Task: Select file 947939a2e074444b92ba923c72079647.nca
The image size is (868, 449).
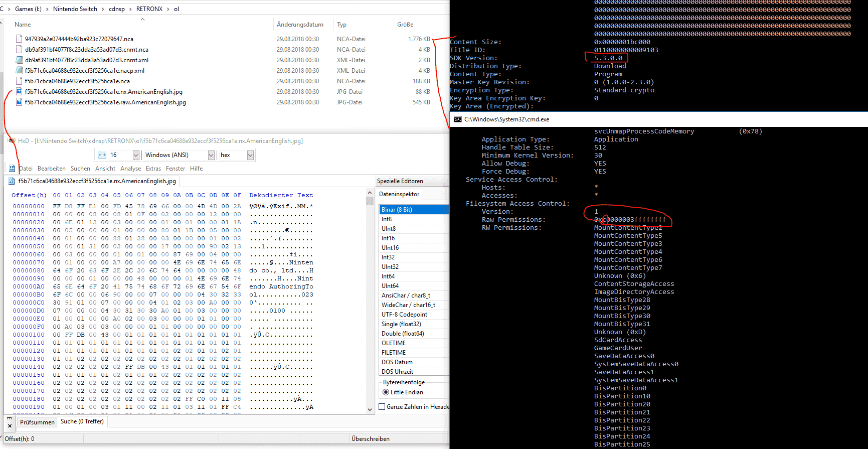Action: (x=79, y=39)
